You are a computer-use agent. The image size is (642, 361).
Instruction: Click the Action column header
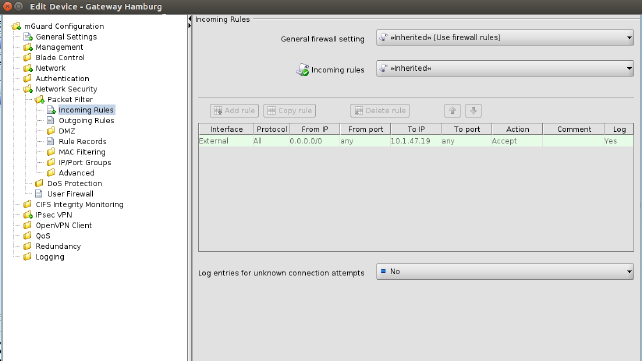pyautogui.click(x=517, y=129)
